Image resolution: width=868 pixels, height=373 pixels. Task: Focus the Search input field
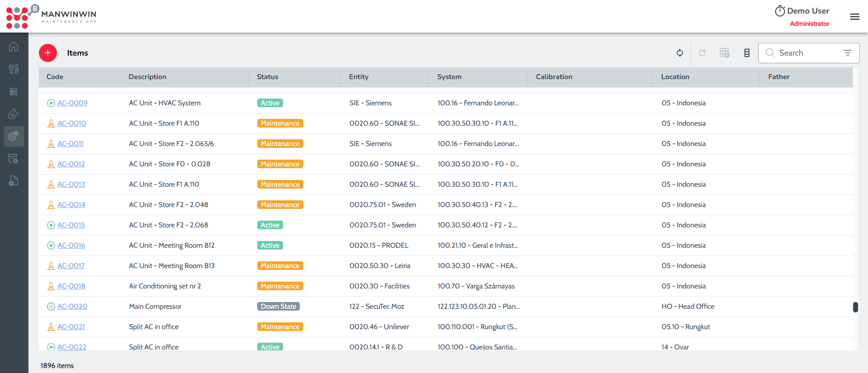coord(809,53)
